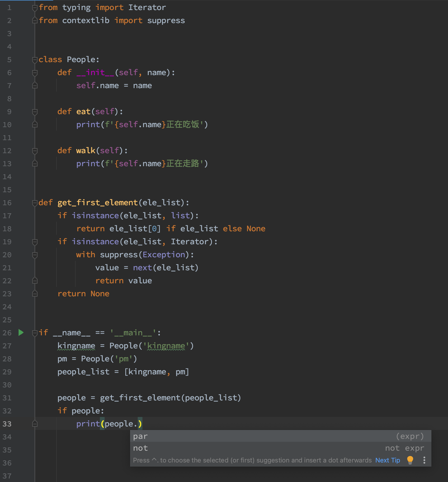Click 'return value' on line 22
Image resolution: width=448 pixels, height=482 pixels.
124,281
